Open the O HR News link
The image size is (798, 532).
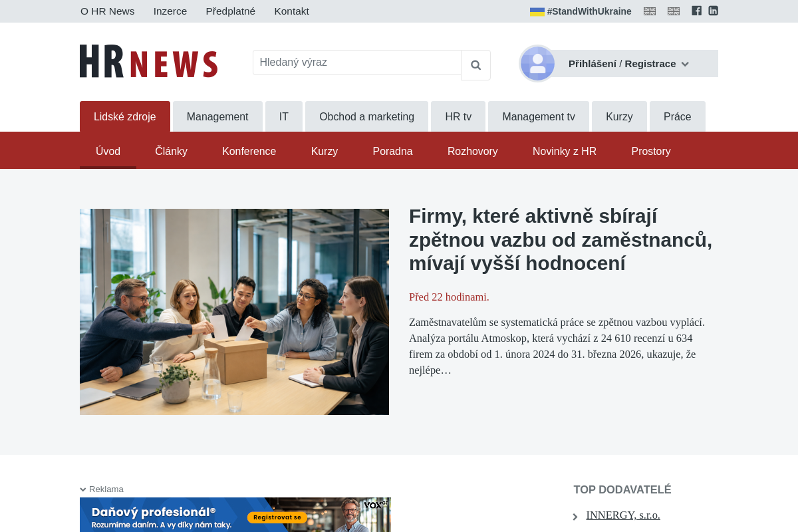point(108,11)
